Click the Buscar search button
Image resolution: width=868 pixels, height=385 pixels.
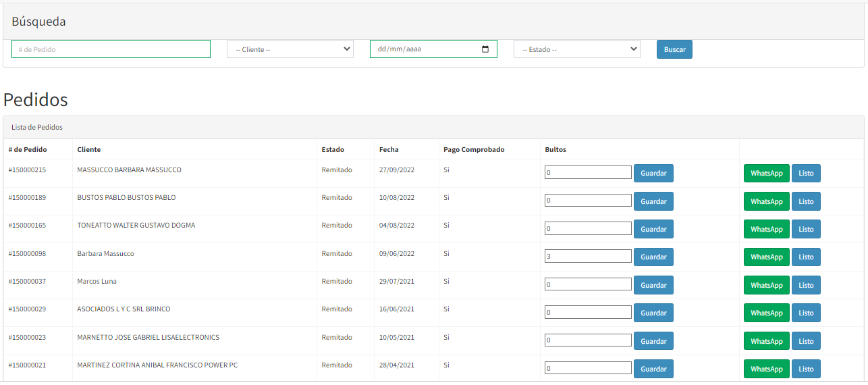674,49
